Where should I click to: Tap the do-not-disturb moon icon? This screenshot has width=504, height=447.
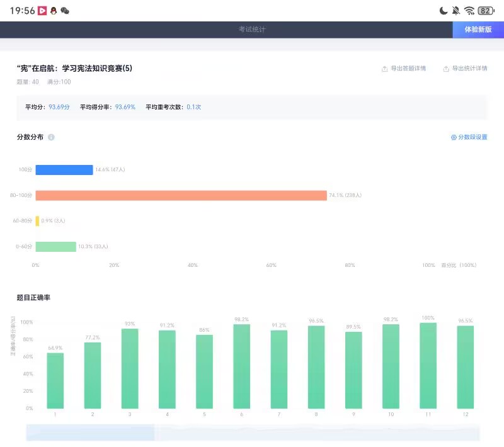pyautogui.click(x=443, y=11)
